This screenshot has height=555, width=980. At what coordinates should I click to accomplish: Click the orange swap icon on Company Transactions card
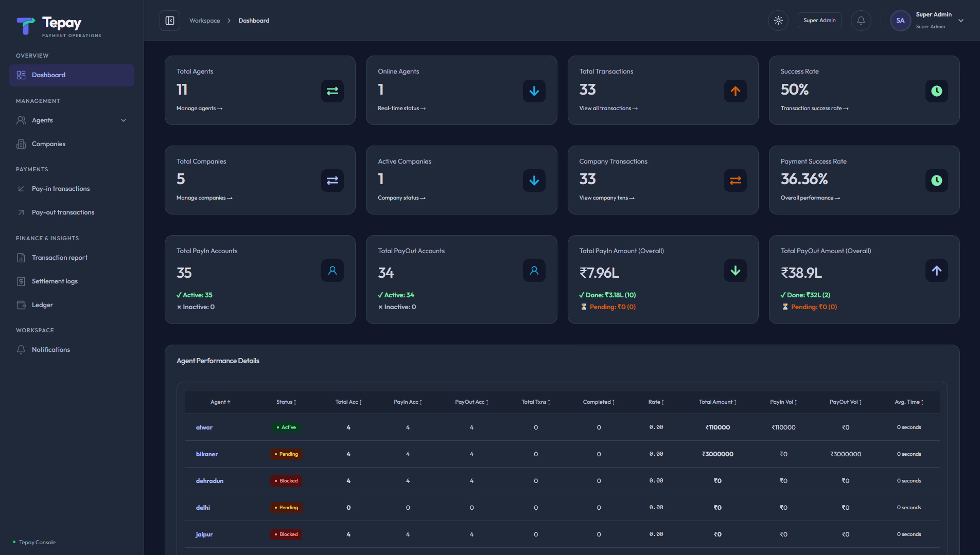point(736,181)
